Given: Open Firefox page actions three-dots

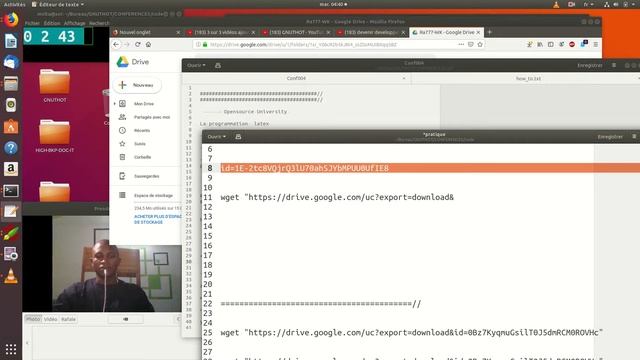Looking at the screenshot, I should 461,44.
